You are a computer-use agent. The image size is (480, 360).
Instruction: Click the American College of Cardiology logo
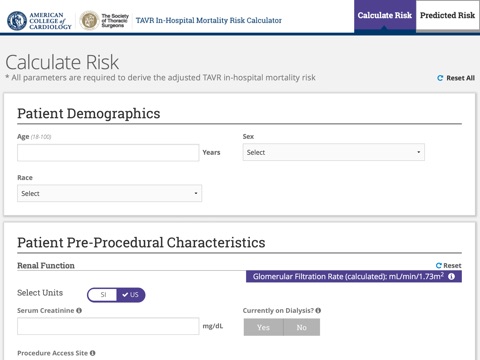click(x=39, y=21)
